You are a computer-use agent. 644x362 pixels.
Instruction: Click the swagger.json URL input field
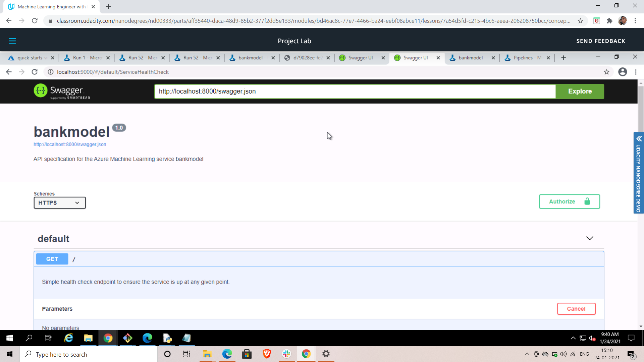coord(355,92)
